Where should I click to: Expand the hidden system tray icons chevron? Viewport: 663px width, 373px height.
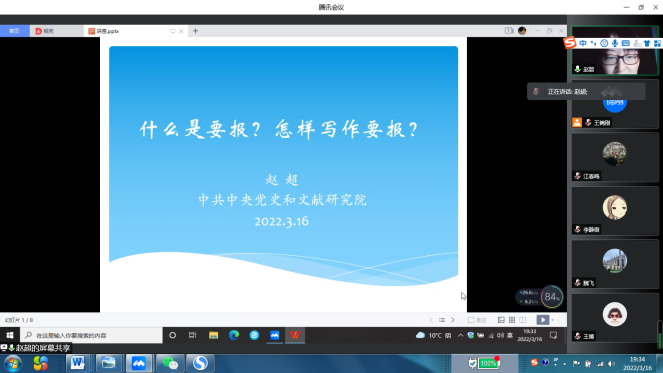(x=460, y=335)
